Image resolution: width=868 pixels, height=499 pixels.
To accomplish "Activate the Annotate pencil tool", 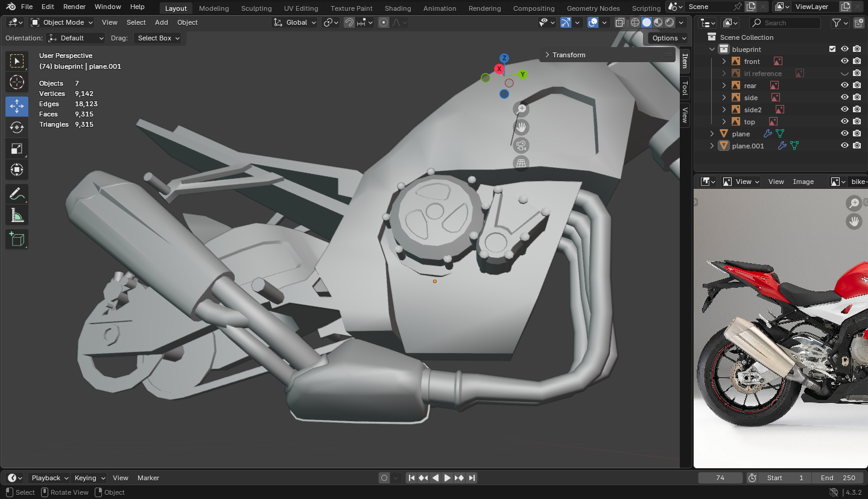I will pyautogui.click(x=17, y=194).
